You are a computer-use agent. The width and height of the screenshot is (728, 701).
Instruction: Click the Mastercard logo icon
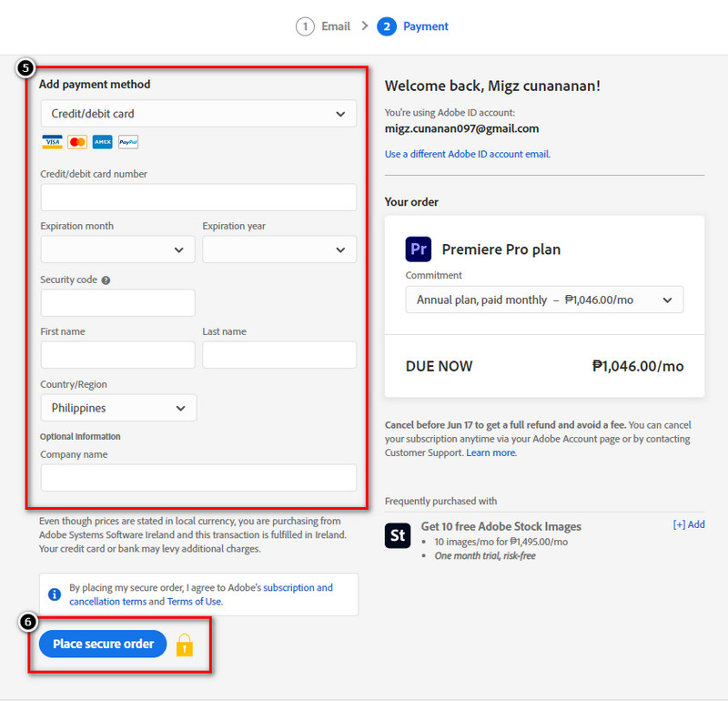[x=77, y=142]
